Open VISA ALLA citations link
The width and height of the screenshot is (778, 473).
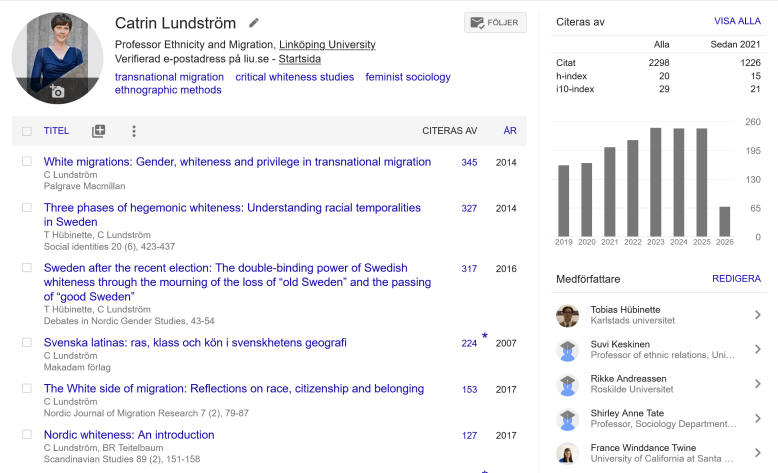point(737,21)
